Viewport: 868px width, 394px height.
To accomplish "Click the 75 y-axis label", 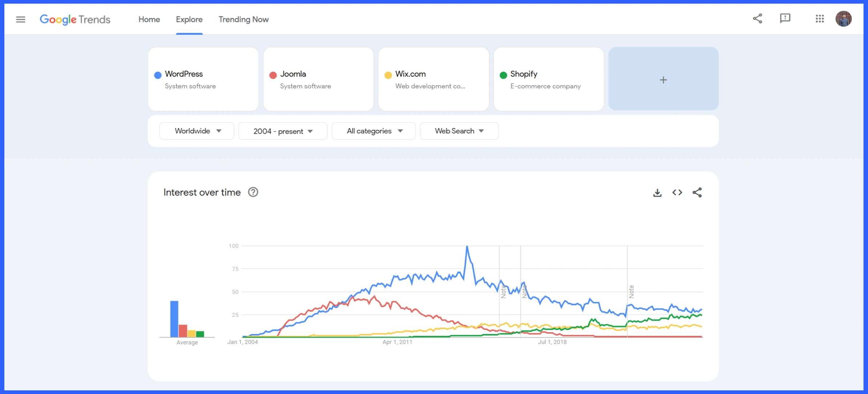I will pyautogui.click(x=235, y=269).
